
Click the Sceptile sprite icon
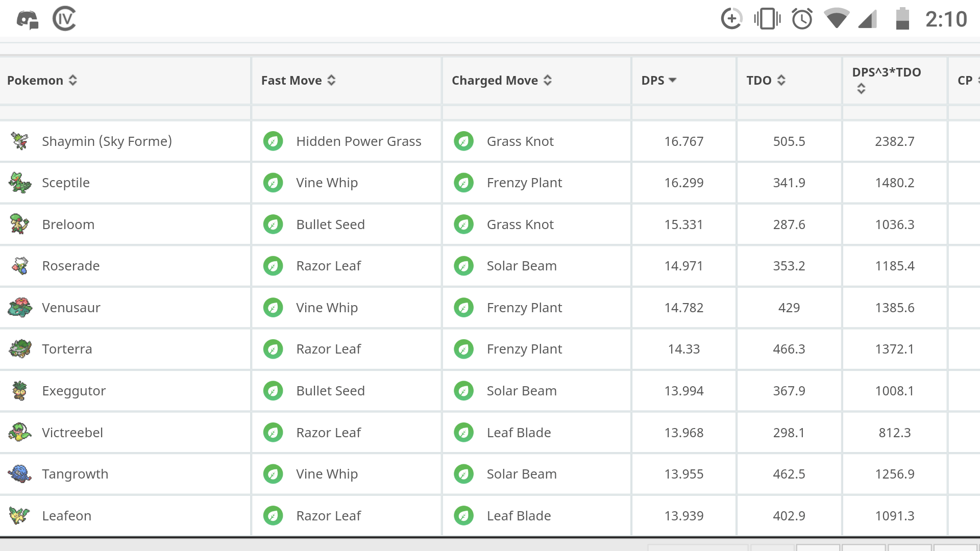click(20, 183)
